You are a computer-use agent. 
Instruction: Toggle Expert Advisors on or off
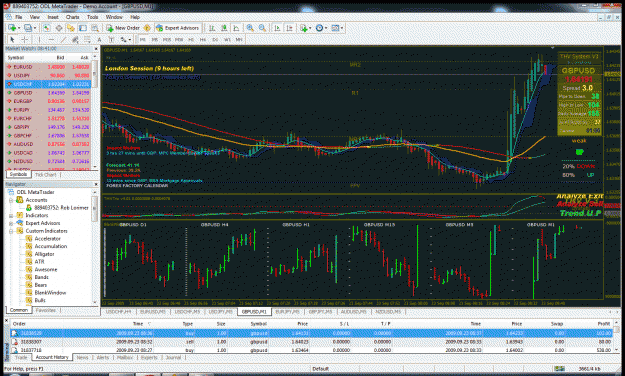pos(177,28)
